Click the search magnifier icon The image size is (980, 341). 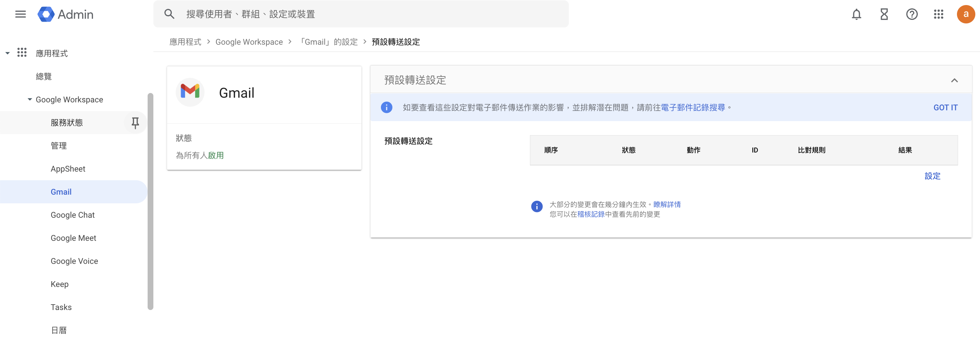[169, 14]
